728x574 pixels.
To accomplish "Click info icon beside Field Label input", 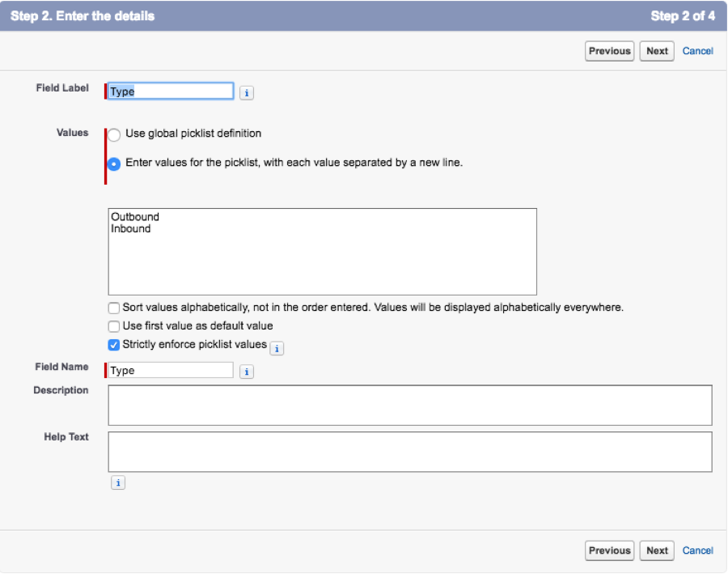I will (247, 92).
